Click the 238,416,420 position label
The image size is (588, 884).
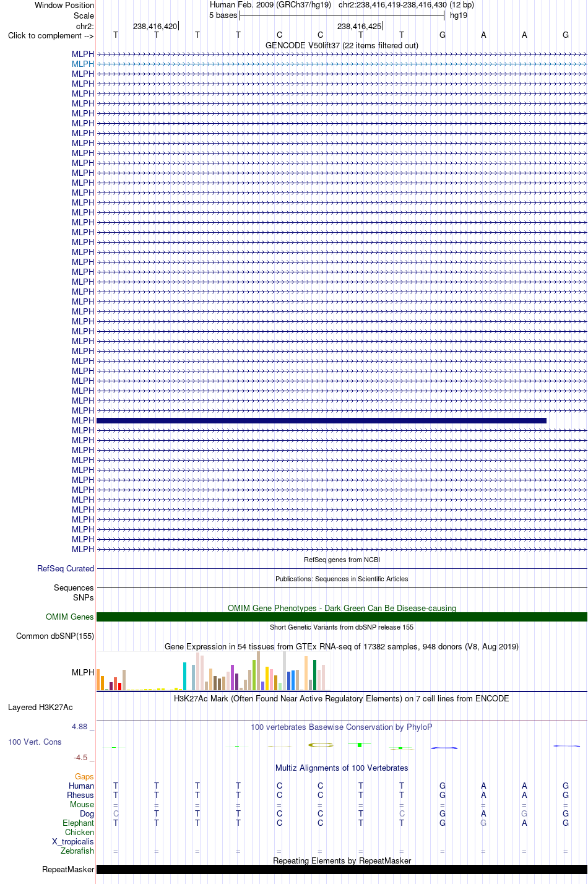pos(155,26)
